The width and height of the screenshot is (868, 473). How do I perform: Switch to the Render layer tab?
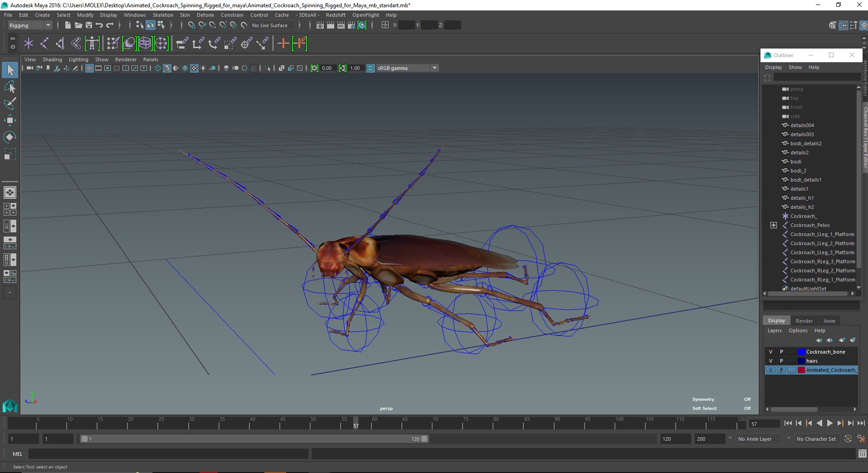click(x=804, y=321)
